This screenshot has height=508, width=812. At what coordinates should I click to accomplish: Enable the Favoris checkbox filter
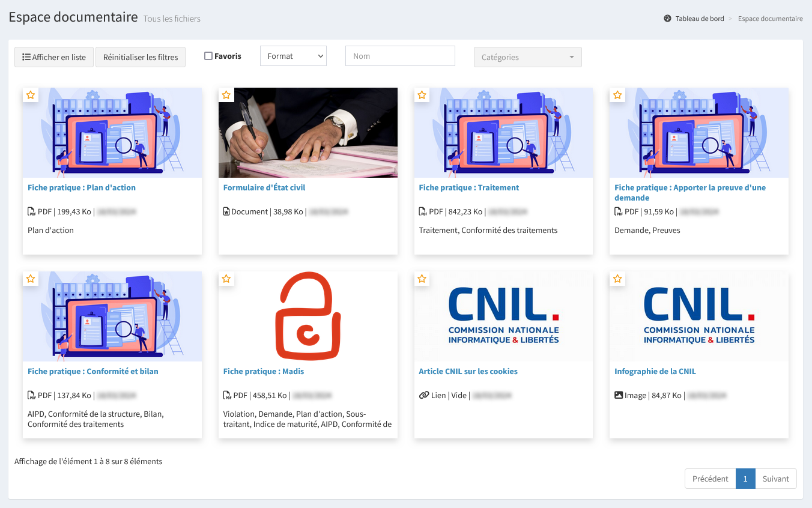208,56
